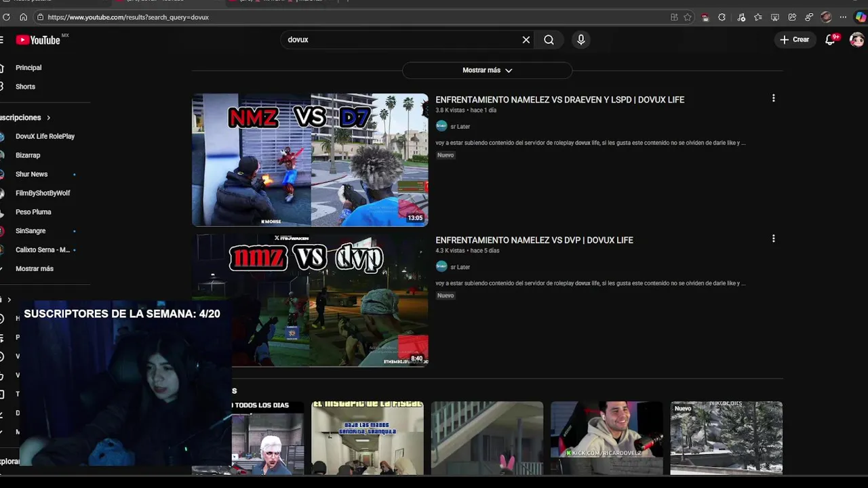Click the browser address bar URL

[128, 17]
